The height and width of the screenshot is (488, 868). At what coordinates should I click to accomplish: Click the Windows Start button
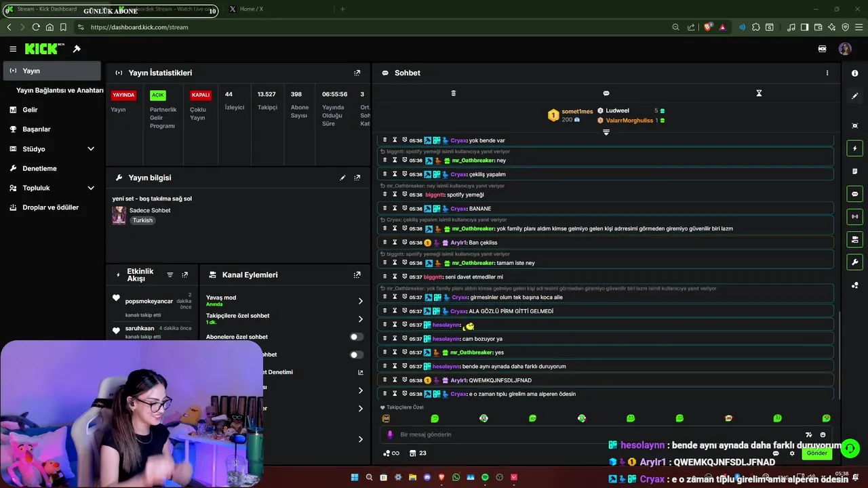pyautogui.click(x=355, y=478)
